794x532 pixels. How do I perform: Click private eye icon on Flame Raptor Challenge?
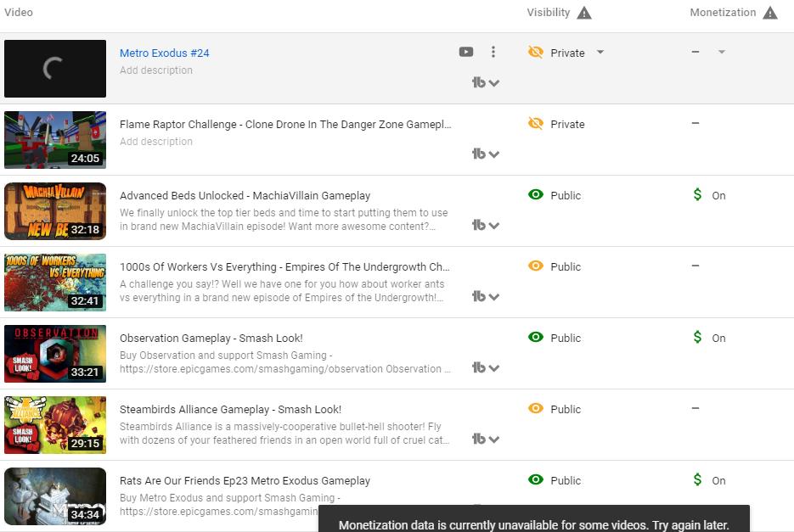pyautogui.click(x=535, y=124)
